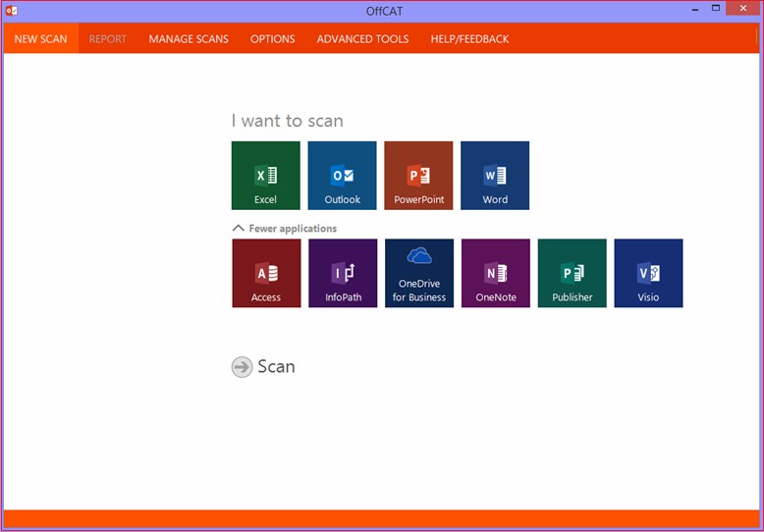The width and height of the screenshot is (764, 532).
Task: Select the Access tile
Action: tap(266, 273)
